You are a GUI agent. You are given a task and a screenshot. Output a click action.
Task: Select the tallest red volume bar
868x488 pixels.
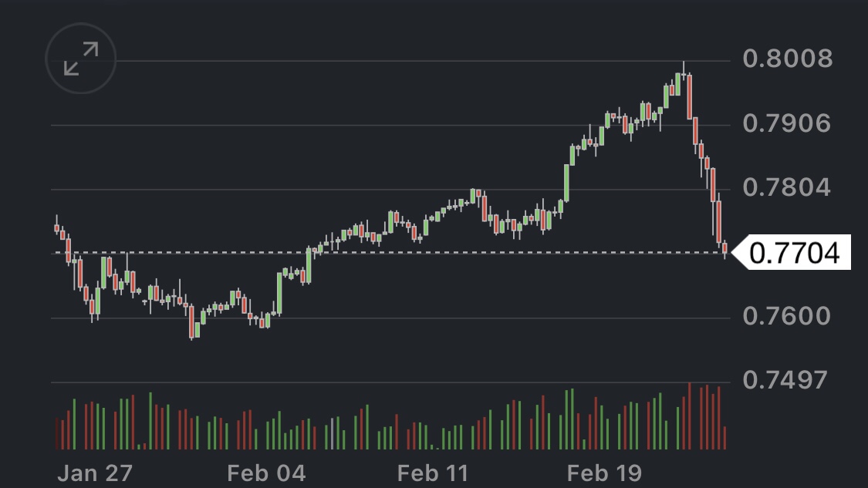[689, 416]
